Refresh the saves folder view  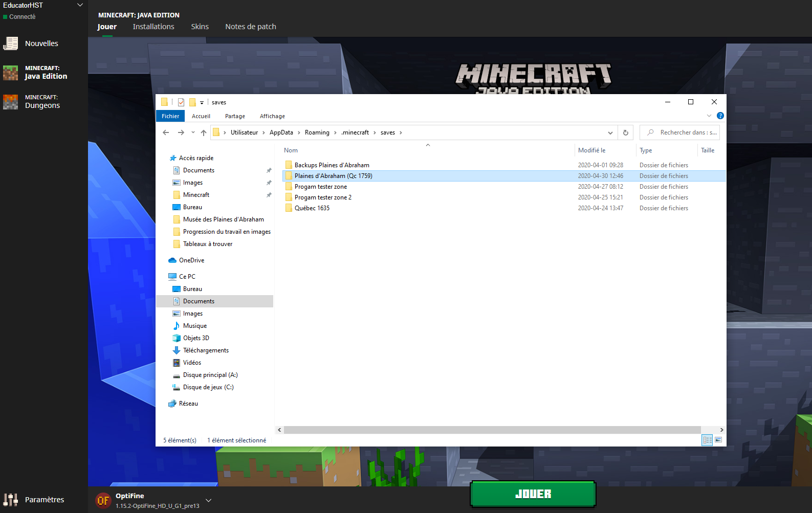[625, 132]
